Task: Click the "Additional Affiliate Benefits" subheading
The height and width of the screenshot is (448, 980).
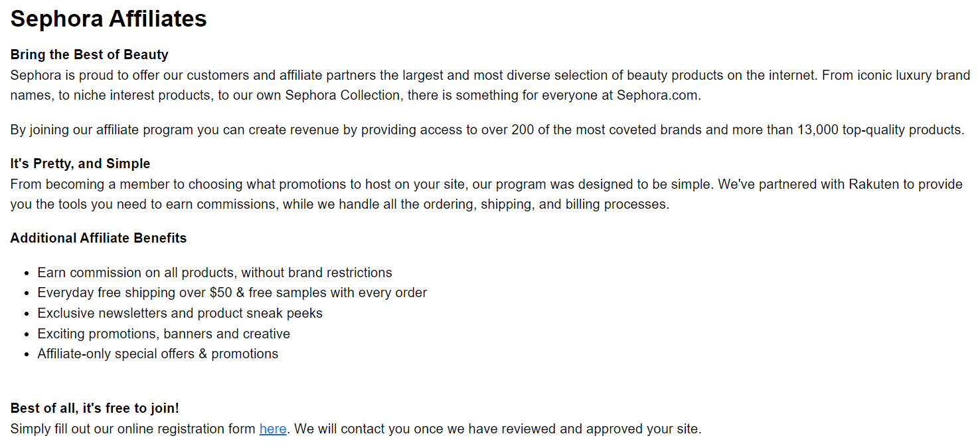Action: click(x=98, y=238)
